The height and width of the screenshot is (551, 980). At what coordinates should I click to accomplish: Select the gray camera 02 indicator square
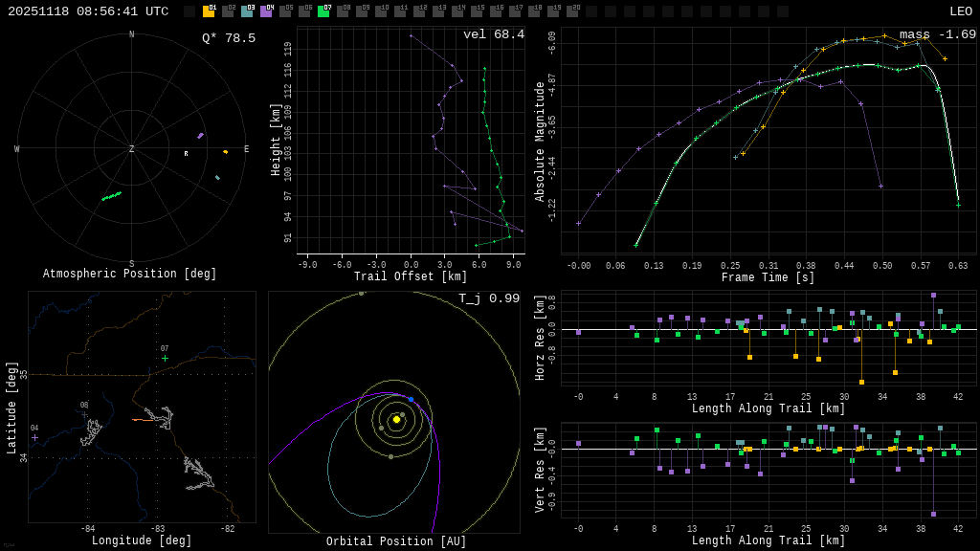[x=228, y=11]
